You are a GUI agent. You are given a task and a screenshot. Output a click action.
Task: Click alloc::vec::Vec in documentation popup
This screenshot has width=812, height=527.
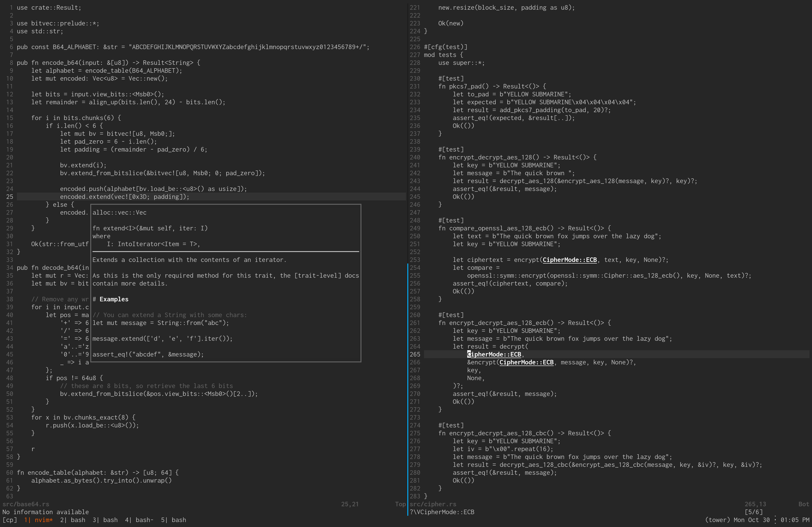point(119,212)
